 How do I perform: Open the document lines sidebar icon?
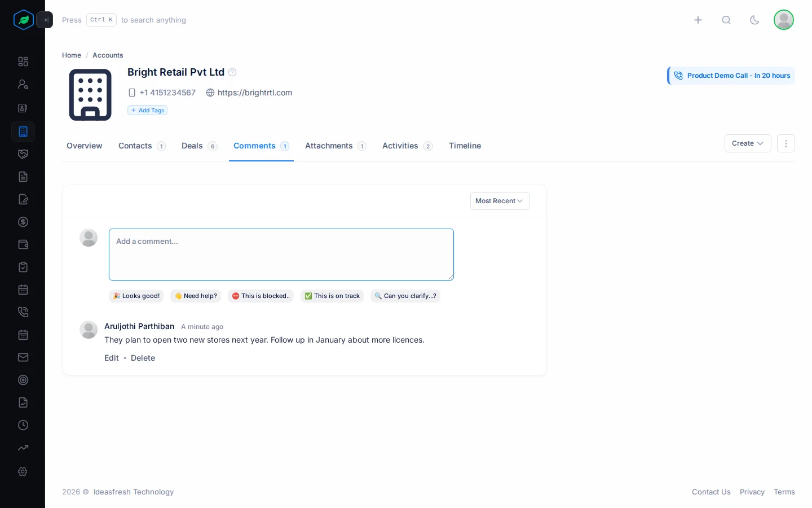click(x=23, y=177)
